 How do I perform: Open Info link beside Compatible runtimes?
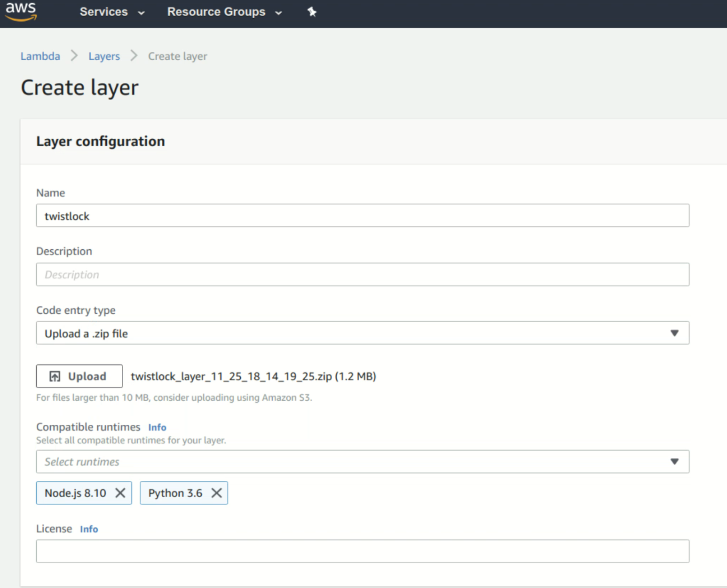pos(157,427)
